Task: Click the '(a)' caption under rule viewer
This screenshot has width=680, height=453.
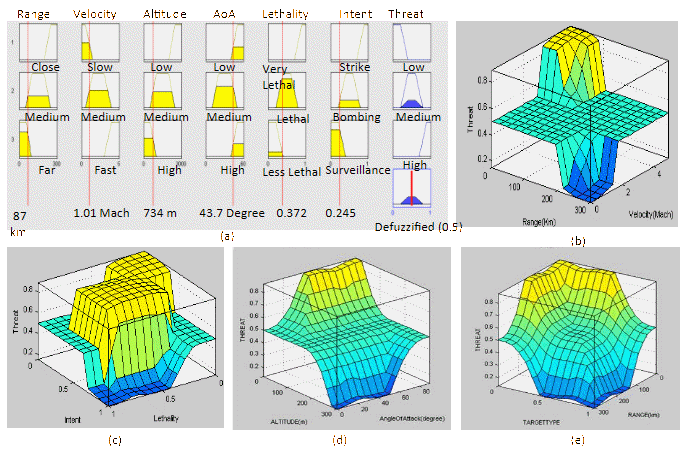Action: [227, 236]
